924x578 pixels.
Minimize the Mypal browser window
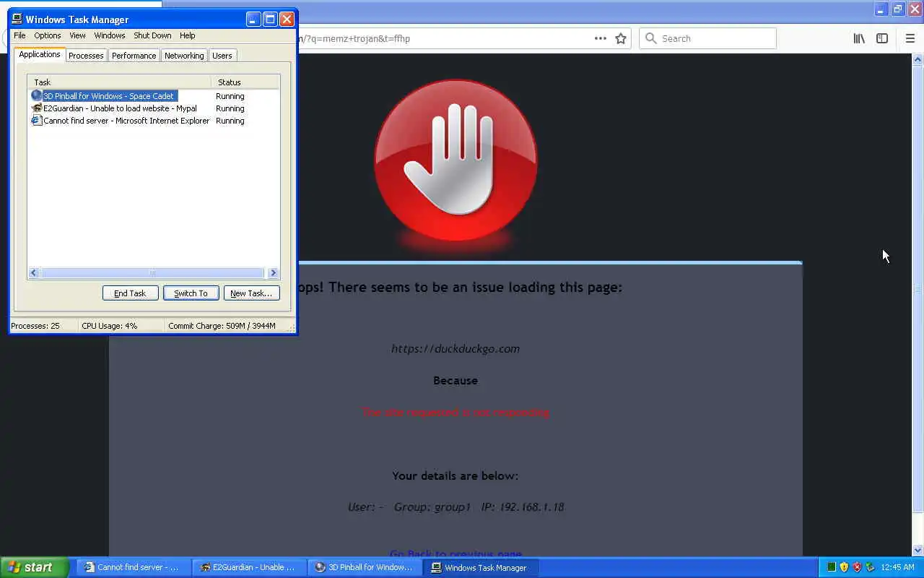(881, 9)
